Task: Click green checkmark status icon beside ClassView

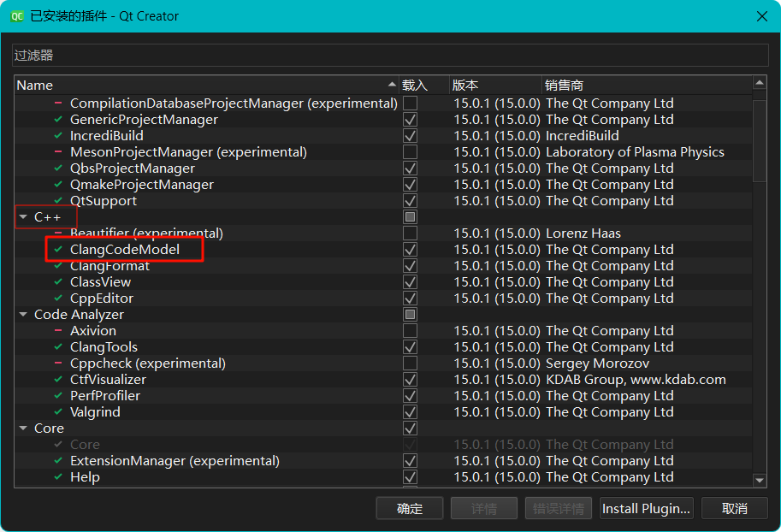Action: click(58, 282)
